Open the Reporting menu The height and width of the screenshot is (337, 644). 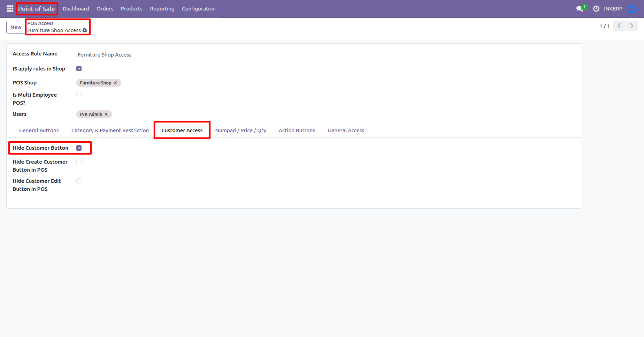(x=162, y=9)
